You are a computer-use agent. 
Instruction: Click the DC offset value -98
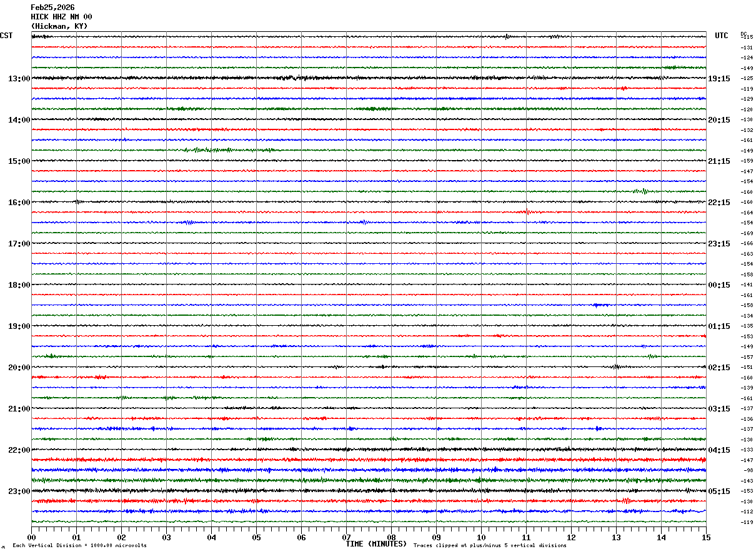pyautogui.click(x=748, y=471)
